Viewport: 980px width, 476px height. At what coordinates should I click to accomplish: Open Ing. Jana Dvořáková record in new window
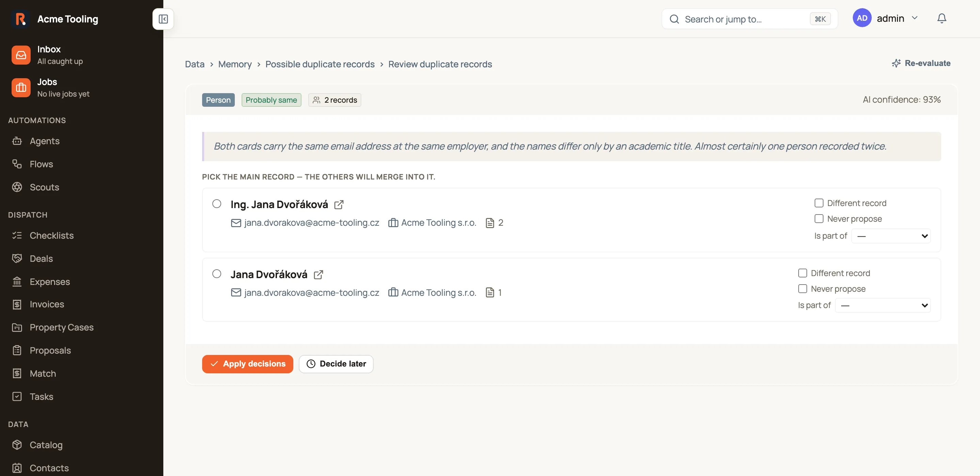339,205
